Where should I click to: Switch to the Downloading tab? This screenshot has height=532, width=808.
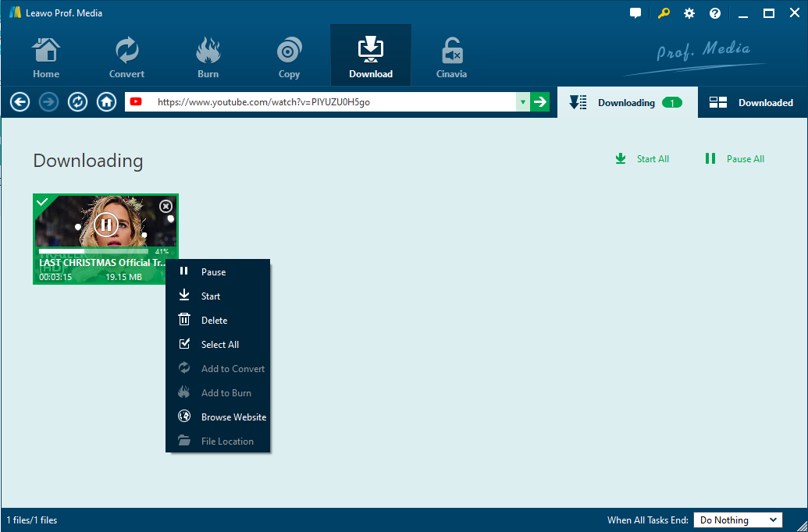(x=627, y=102)
